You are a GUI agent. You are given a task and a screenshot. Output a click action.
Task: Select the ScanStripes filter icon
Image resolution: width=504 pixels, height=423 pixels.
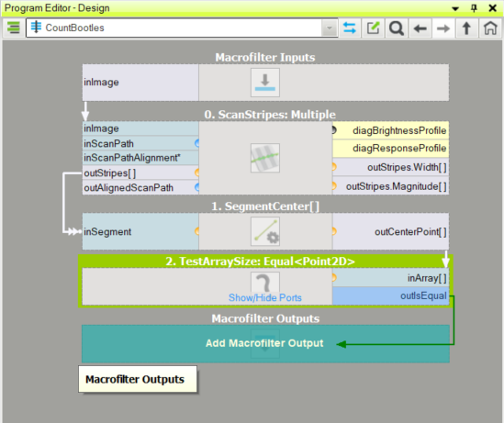(265, 158)
